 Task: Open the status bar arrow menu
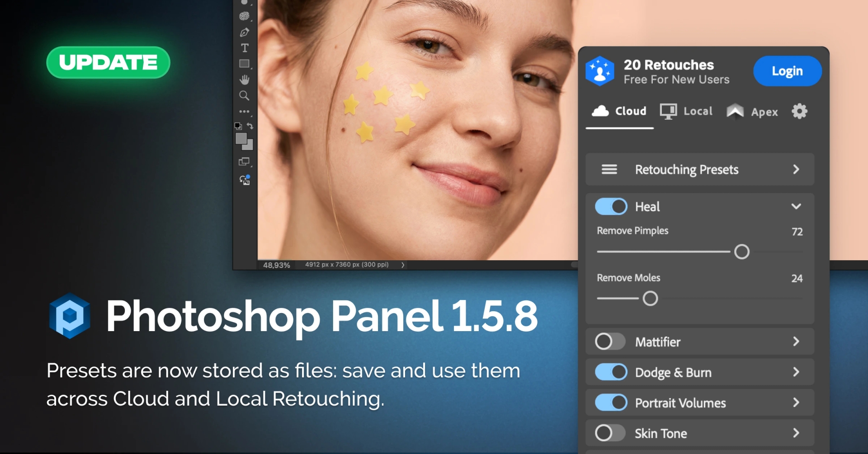coord(402,265)
